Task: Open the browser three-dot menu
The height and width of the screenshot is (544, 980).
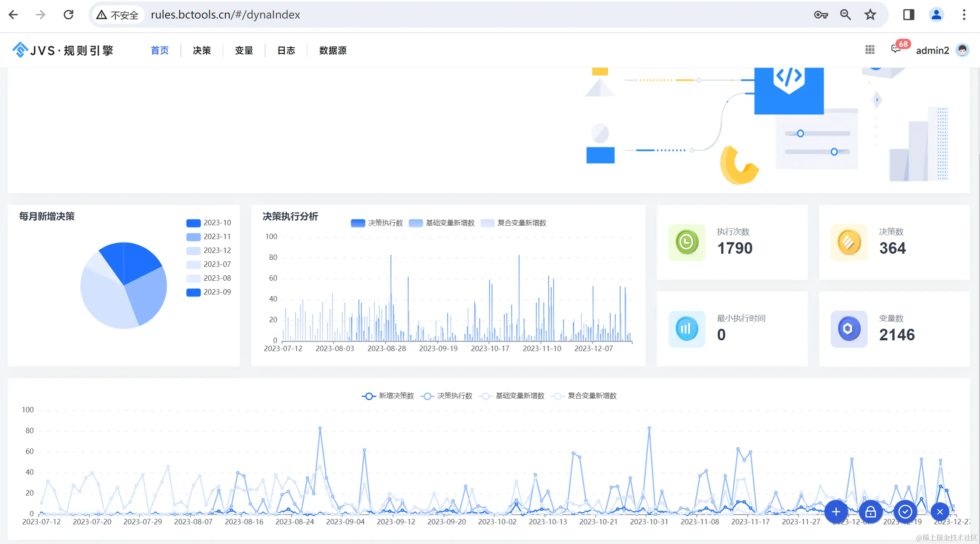Action: point(964,15)
